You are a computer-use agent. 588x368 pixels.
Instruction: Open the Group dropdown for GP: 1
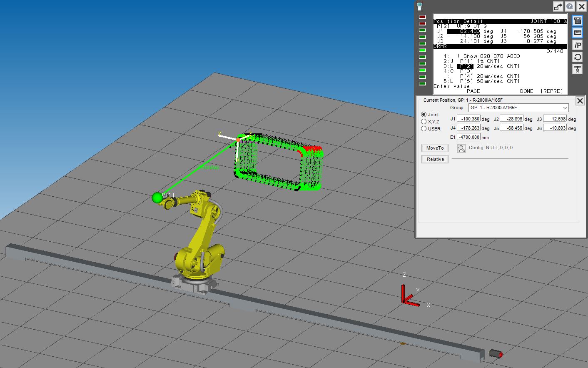[x=518, y=108]
